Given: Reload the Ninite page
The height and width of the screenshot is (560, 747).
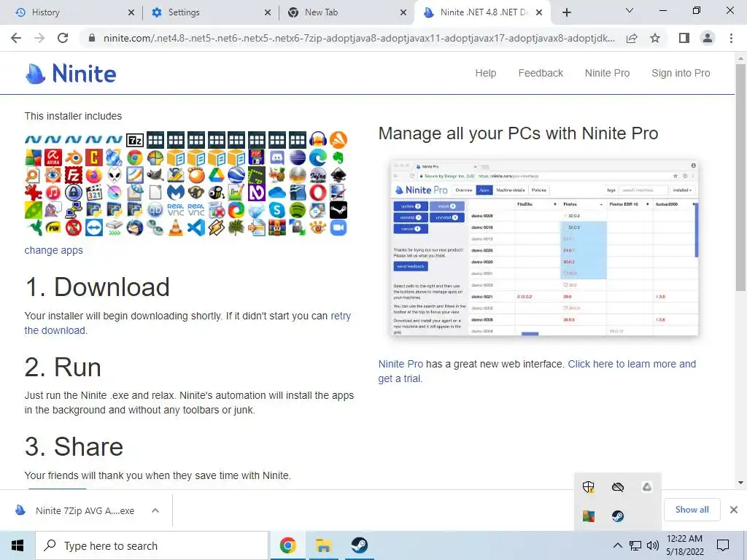Looking at the screenshot, I should [63, 38].
